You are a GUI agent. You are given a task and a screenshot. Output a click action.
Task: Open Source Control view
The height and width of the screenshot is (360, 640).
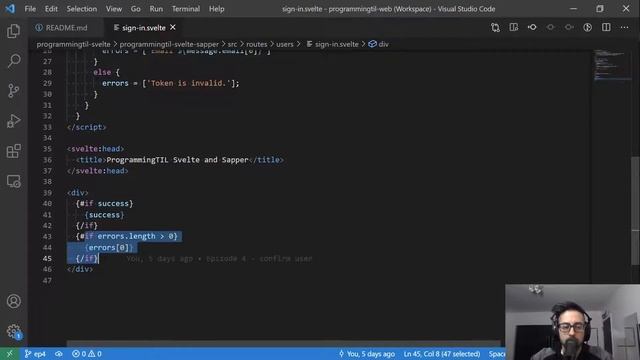[13, 91]
